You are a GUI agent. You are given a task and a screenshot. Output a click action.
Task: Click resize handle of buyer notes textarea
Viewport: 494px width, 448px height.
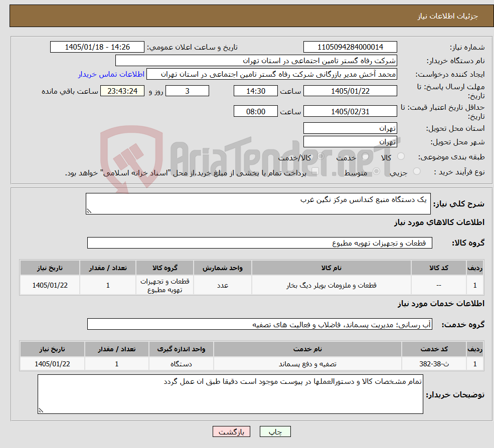41,410
